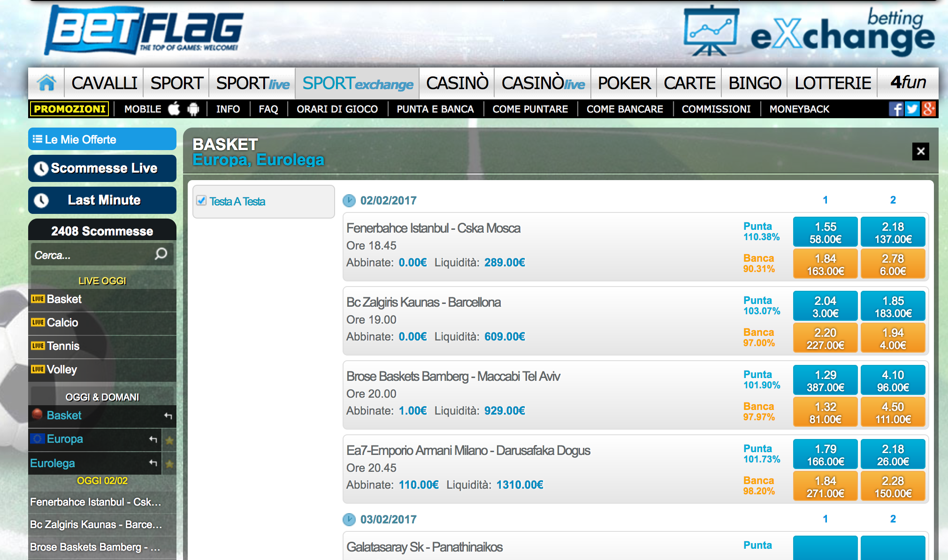Visit the Google Plus page icon

click(x=928, y=109)
